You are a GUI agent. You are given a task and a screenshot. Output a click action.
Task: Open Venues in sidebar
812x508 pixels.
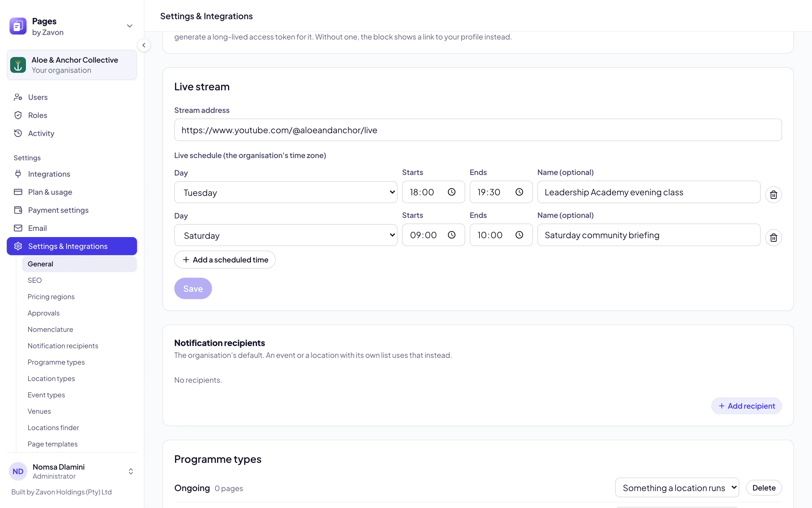[79, 411]
